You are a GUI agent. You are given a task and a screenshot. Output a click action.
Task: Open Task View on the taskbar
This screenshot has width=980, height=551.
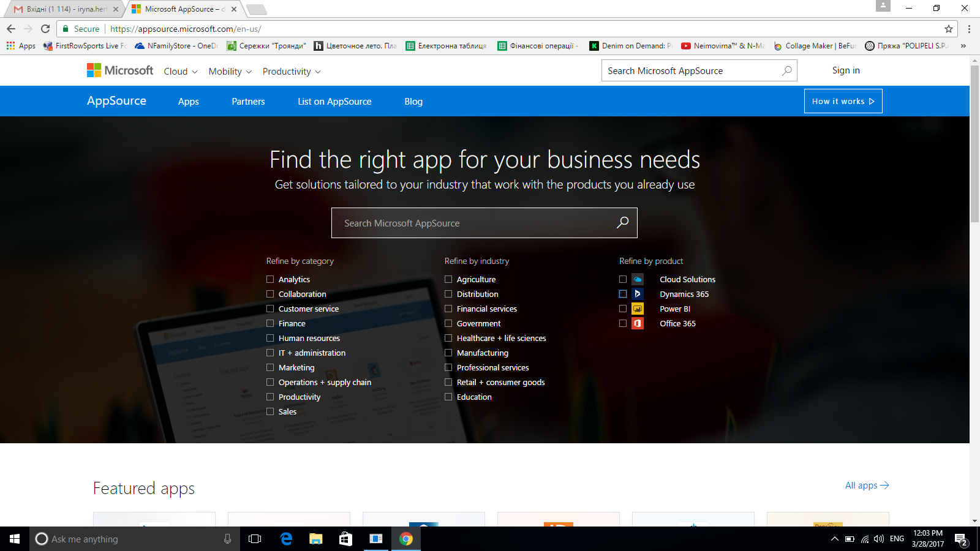coord(255,539)
